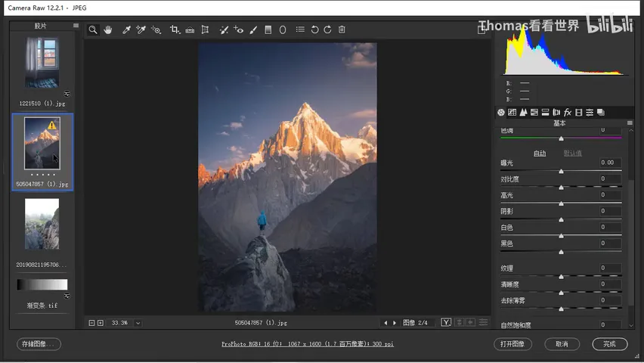
Task: Select the 20190821195706 thumbnail
Action: pos(42,224)
